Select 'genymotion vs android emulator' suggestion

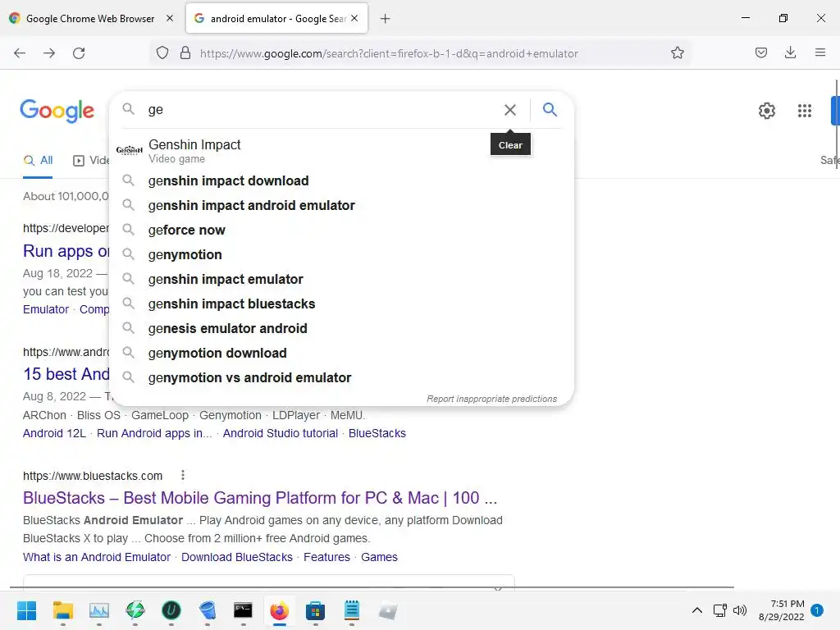(x=341, y=377)
